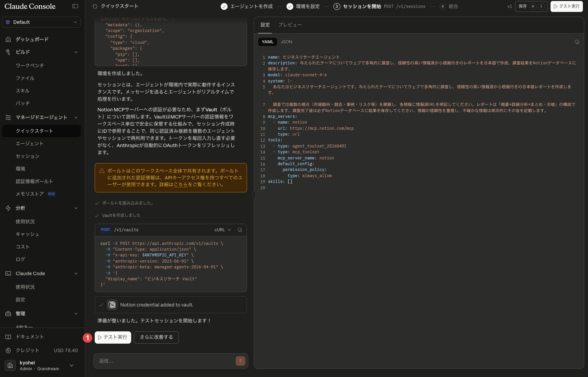Copy the YAML configuration code

(577, 42)
